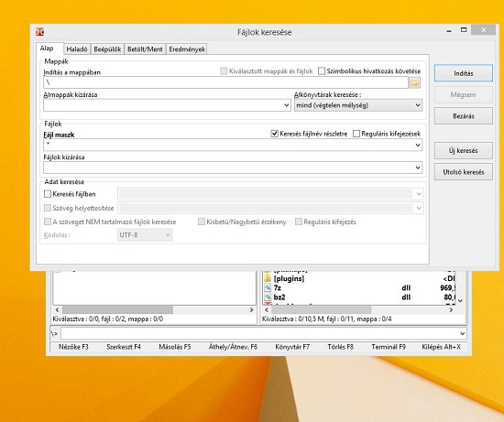504x422 pixels.
Task: Click the Új keresés button
Action: pos(464,151)
